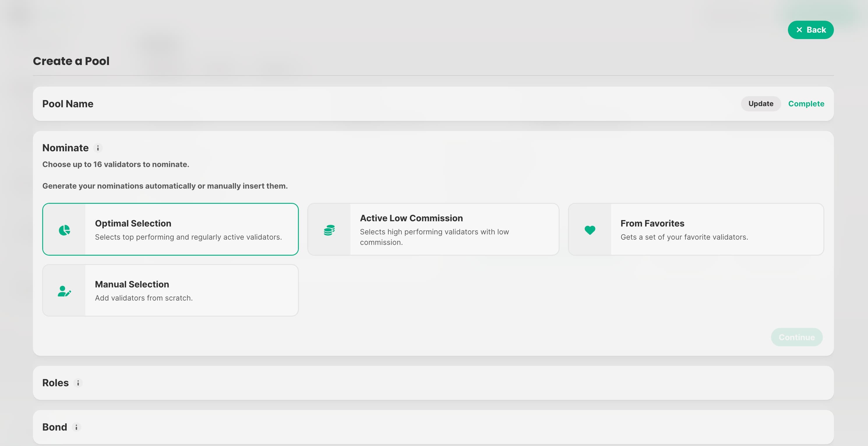Click the pie chart Optimal Selection icon

pyautogui.click(x=64, y=230)
